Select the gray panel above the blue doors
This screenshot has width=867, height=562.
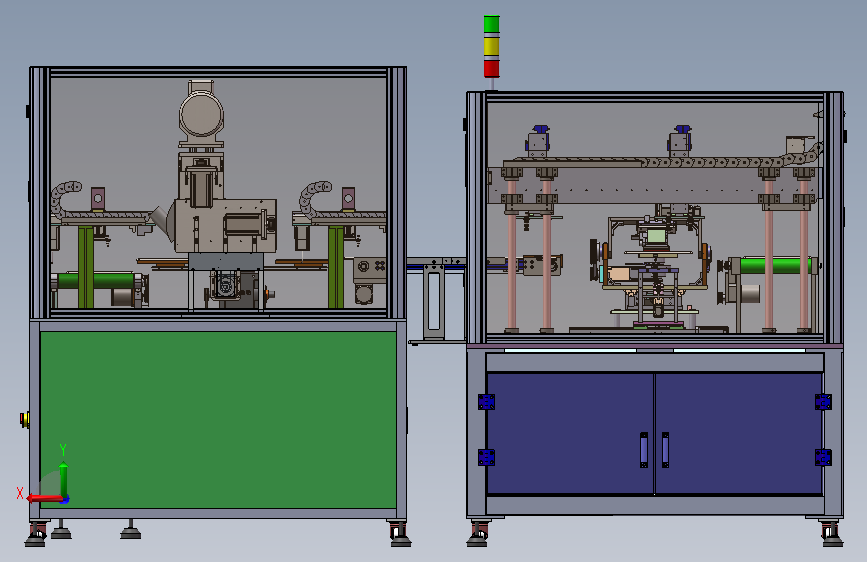pyautogui.click(x=655, y=362)
